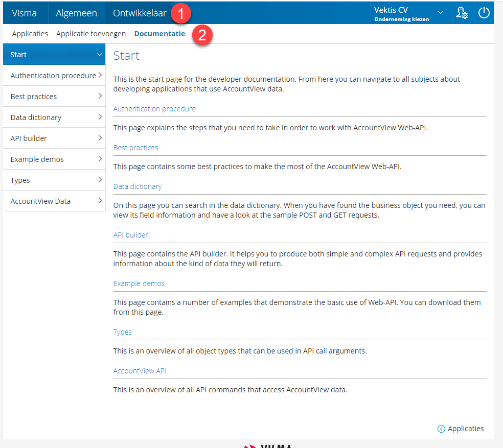Select the Documentatie tab
The image size is (503, 448).
pyautogui.click(x=159, y=34)
